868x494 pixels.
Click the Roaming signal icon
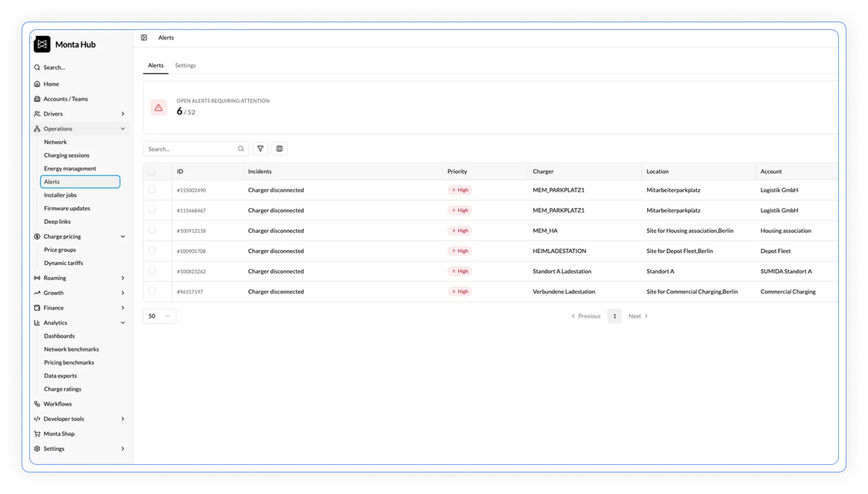point(37,278)
